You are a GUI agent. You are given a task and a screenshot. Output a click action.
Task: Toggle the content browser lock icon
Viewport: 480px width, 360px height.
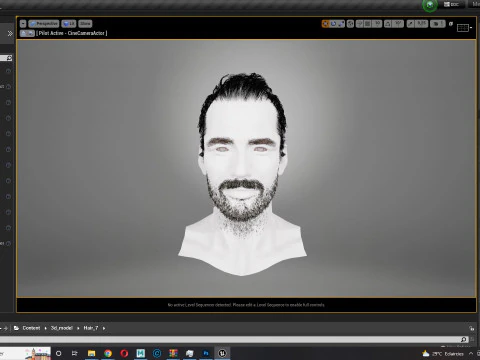pos(472,329)
